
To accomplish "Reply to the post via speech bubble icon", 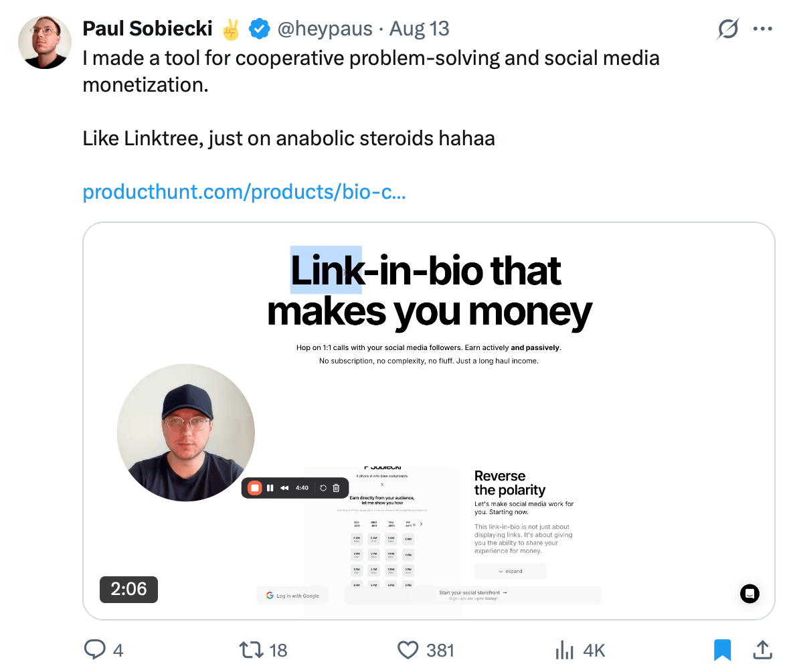I will (x=96, y=649).
